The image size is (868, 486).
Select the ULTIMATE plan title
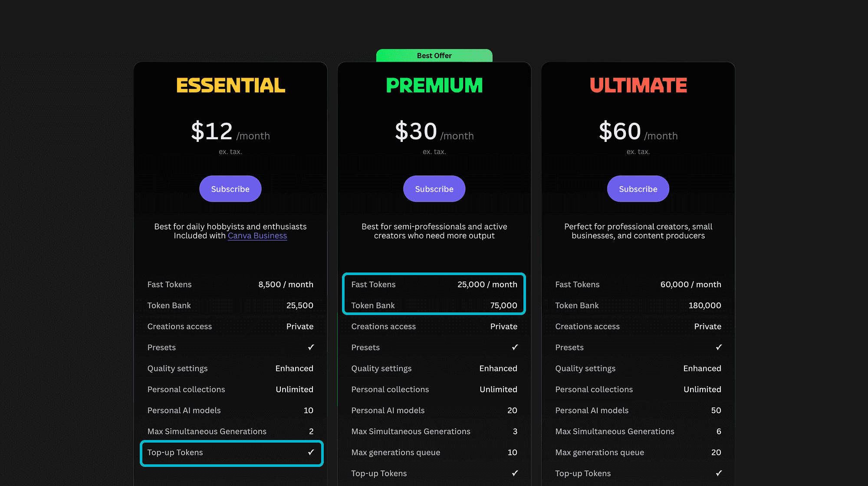638,85
